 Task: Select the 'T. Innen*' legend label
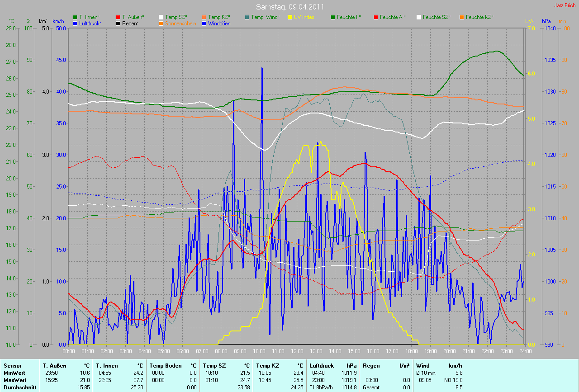[89, 17]
